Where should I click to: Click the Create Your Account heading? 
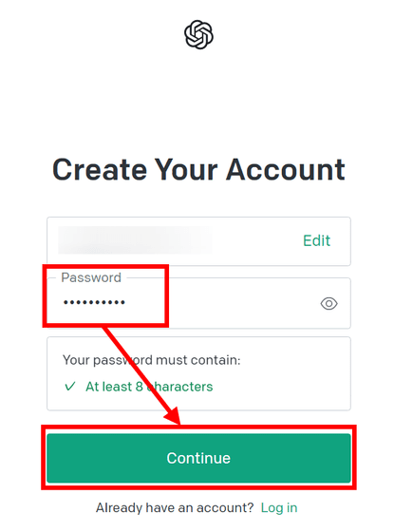198,170
